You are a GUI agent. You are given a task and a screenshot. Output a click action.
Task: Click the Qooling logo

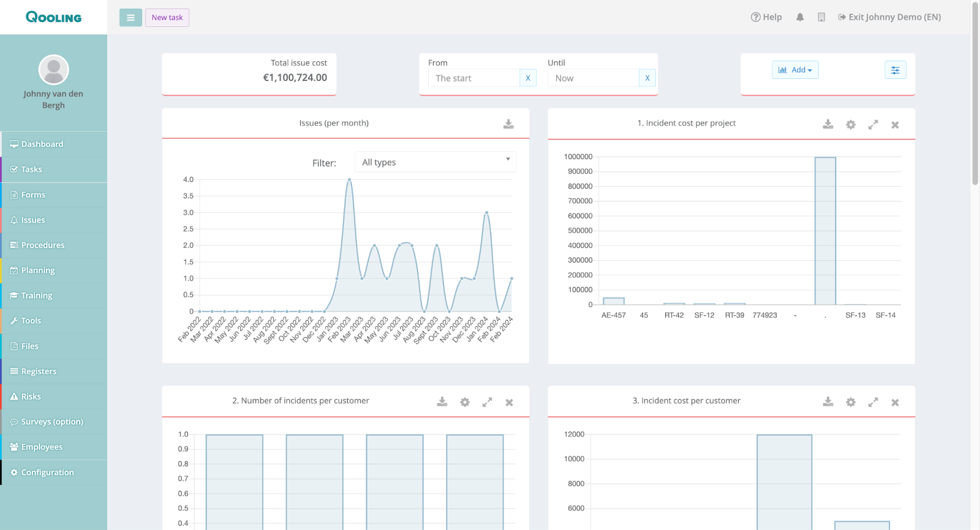(x=53, y=17)
